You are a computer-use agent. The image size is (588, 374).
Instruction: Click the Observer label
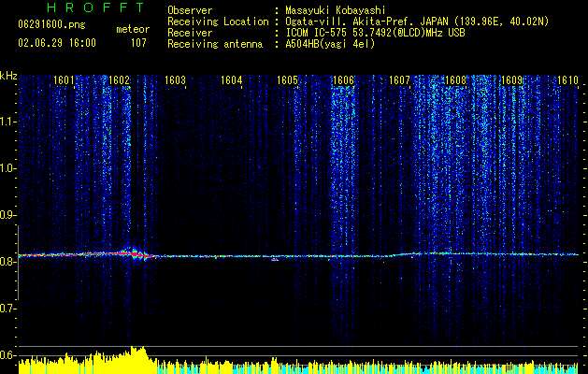tap(190, 10)
